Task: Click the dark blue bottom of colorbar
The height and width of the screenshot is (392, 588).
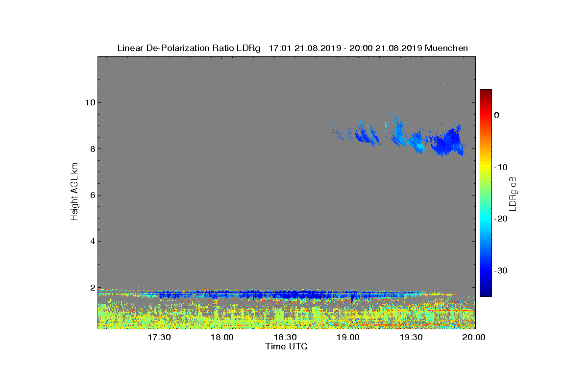Action: [486, 293]
